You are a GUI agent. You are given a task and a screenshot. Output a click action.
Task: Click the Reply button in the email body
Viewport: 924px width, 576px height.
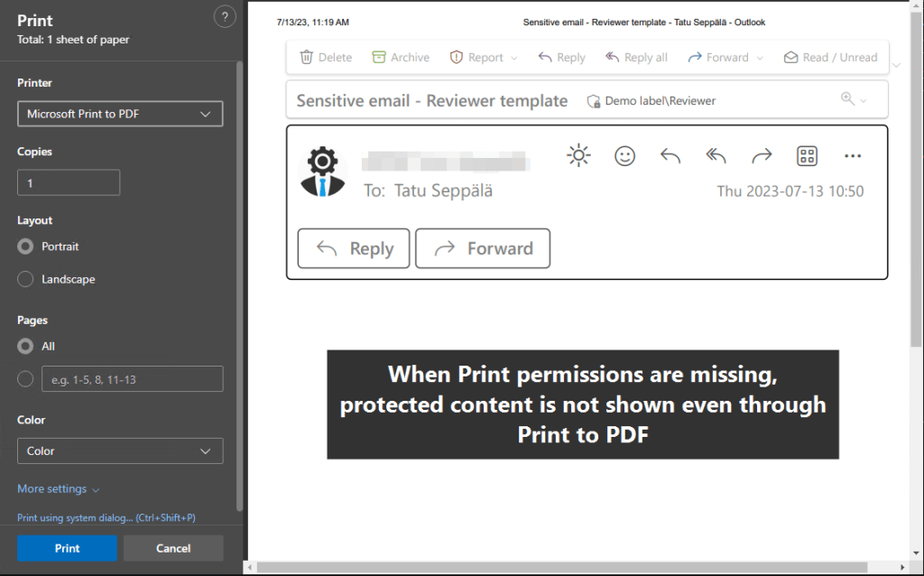pyautogui.click(x=353, y=248)
